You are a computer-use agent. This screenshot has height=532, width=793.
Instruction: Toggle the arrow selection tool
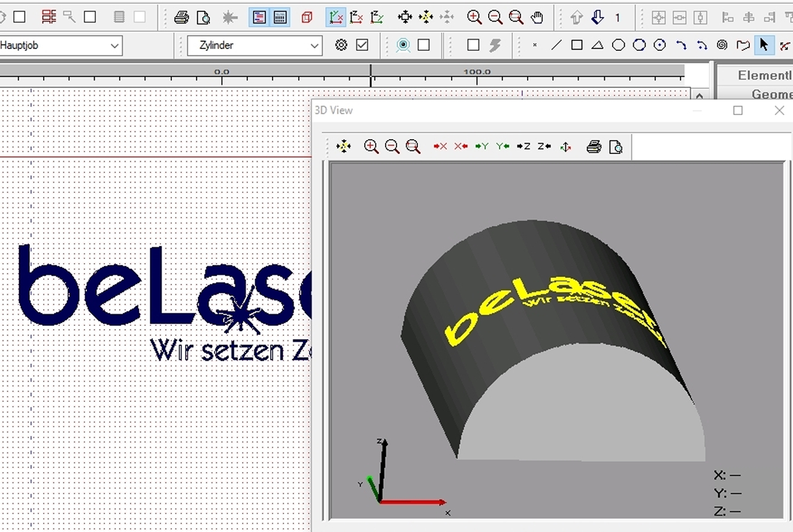coord(764,45)
